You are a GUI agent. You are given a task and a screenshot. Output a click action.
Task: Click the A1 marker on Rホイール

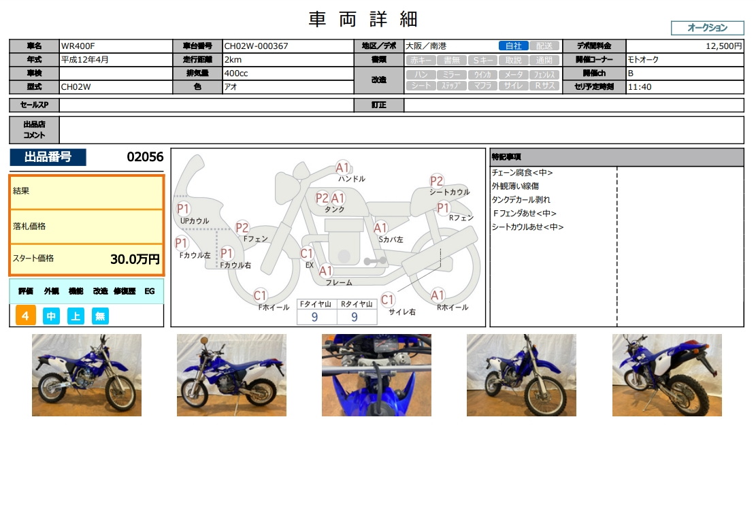438,295
